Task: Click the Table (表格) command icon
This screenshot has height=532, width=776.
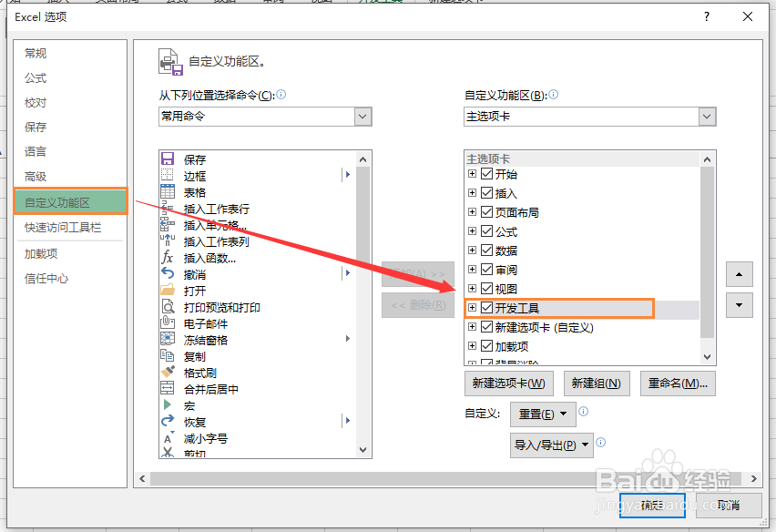Action: pos(168,191)
